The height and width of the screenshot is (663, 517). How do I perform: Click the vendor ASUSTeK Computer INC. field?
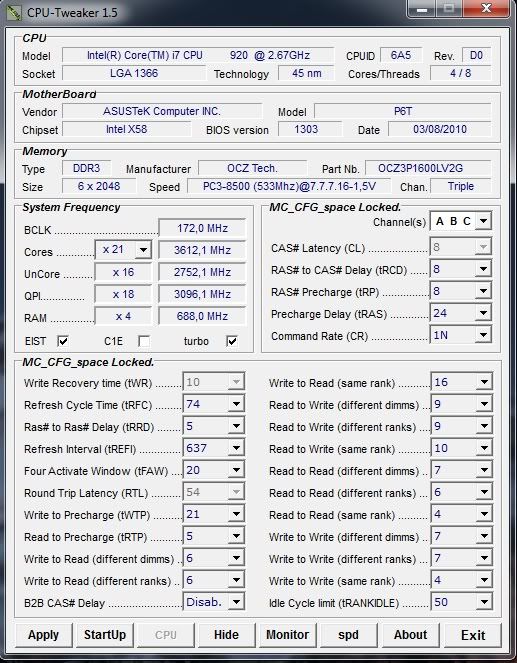pos(162,111)
